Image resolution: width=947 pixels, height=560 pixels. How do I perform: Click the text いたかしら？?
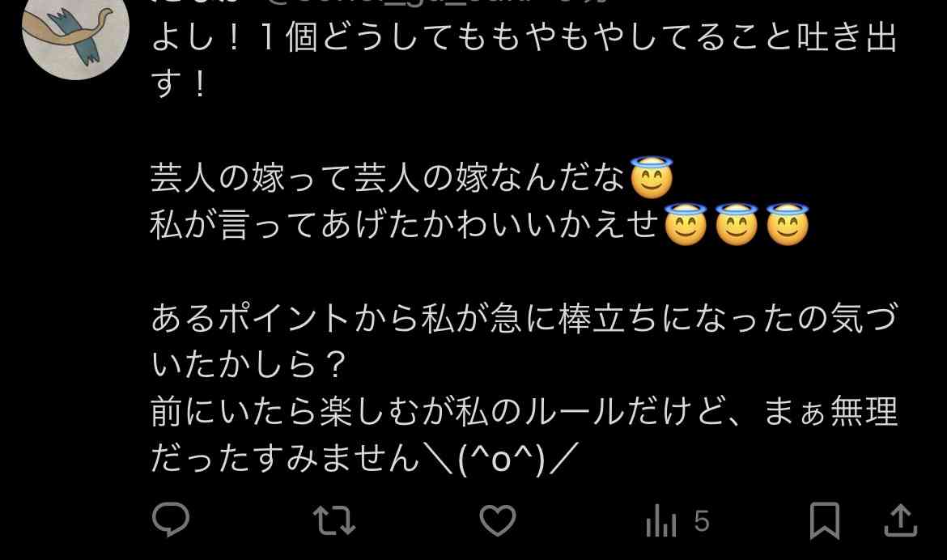tap(248, 365)
